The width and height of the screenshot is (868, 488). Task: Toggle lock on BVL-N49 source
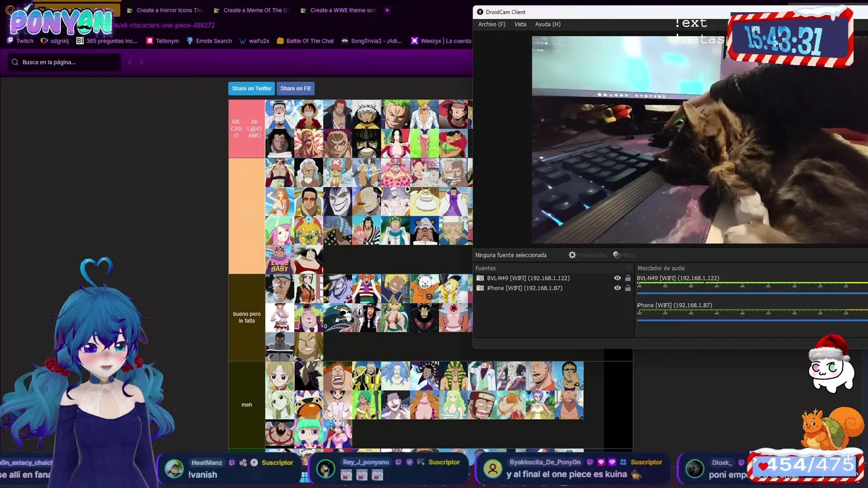point(628,278)
